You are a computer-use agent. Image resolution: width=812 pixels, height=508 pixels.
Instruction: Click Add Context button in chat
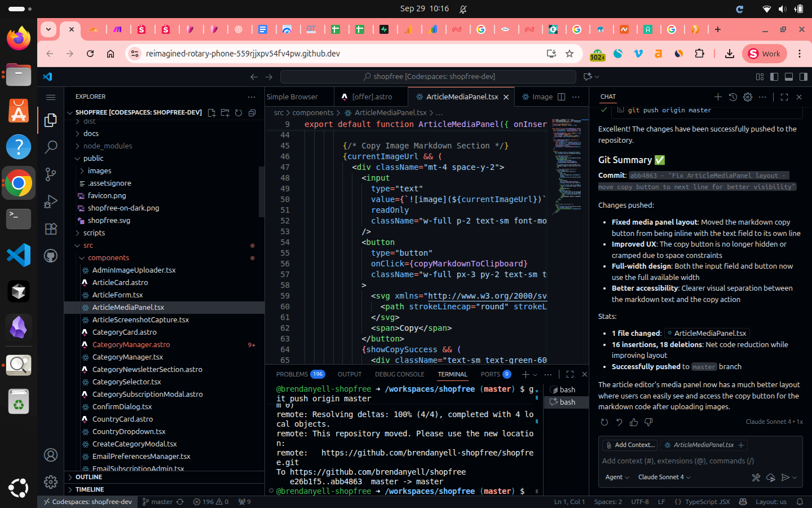click(629, 445)
